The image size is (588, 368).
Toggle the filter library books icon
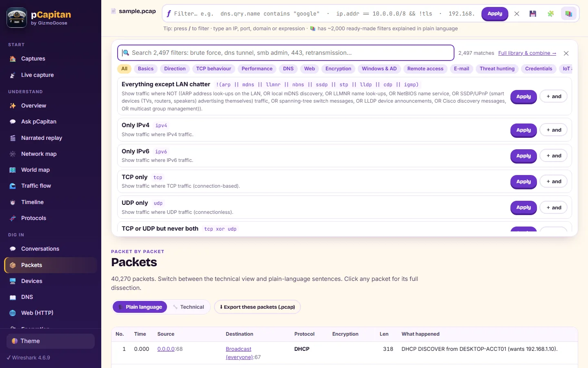pos(568,13)
